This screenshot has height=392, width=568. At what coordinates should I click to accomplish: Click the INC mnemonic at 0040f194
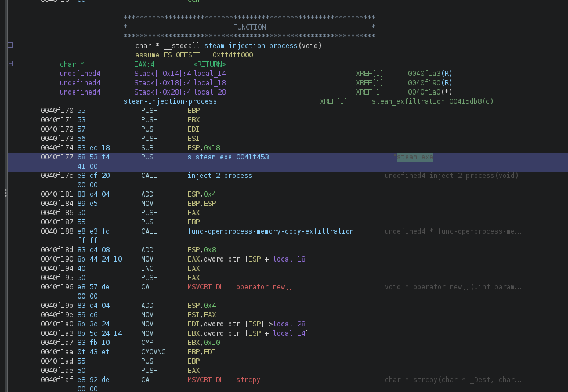(x=147, y=268)
